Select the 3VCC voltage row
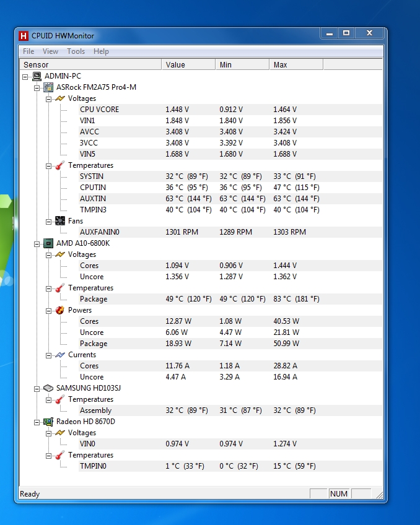Image resolution: width=420 pixels, height=525 pixels. pos(230,143)
